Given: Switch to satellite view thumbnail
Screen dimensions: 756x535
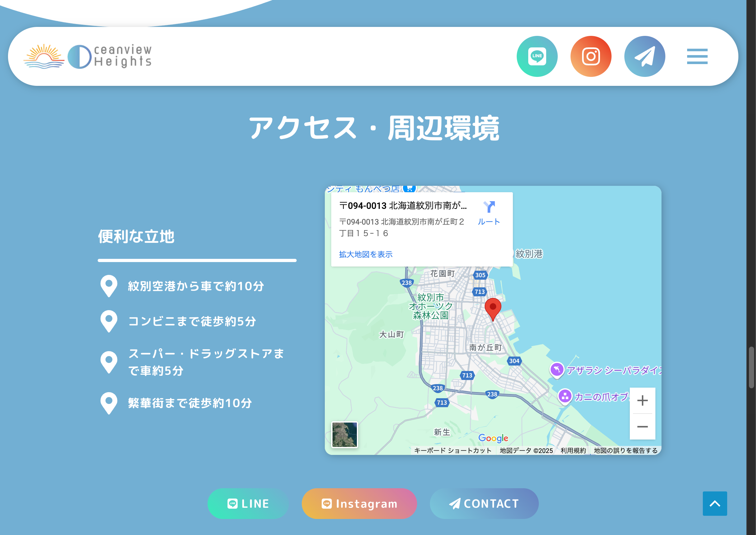Looking at the screenshot, I should (x=345, y=434).
